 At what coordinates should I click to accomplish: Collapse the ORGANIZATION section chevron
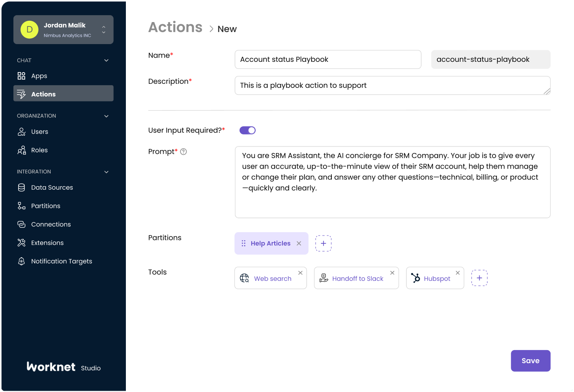[x=106, y=116]
